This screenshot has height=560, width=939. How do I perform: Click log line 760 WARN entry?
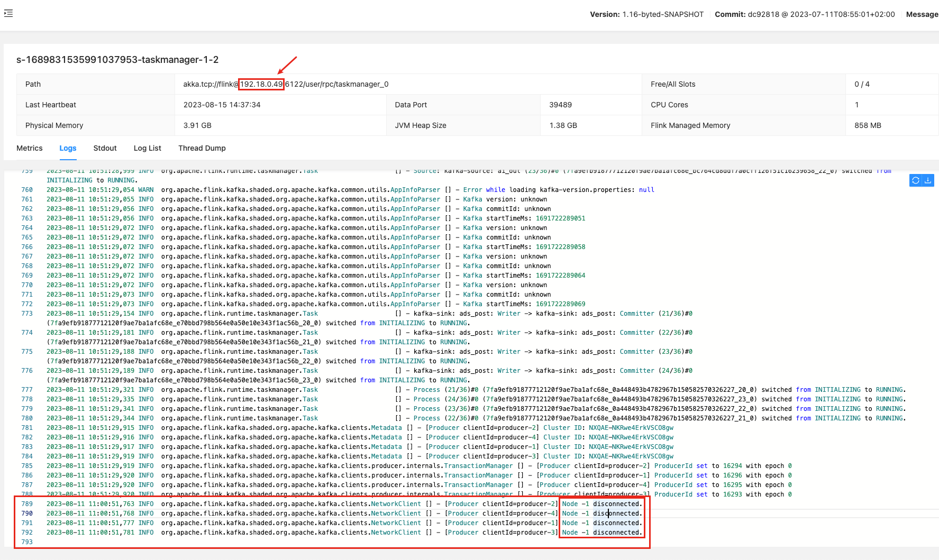[x=350, y=190]
